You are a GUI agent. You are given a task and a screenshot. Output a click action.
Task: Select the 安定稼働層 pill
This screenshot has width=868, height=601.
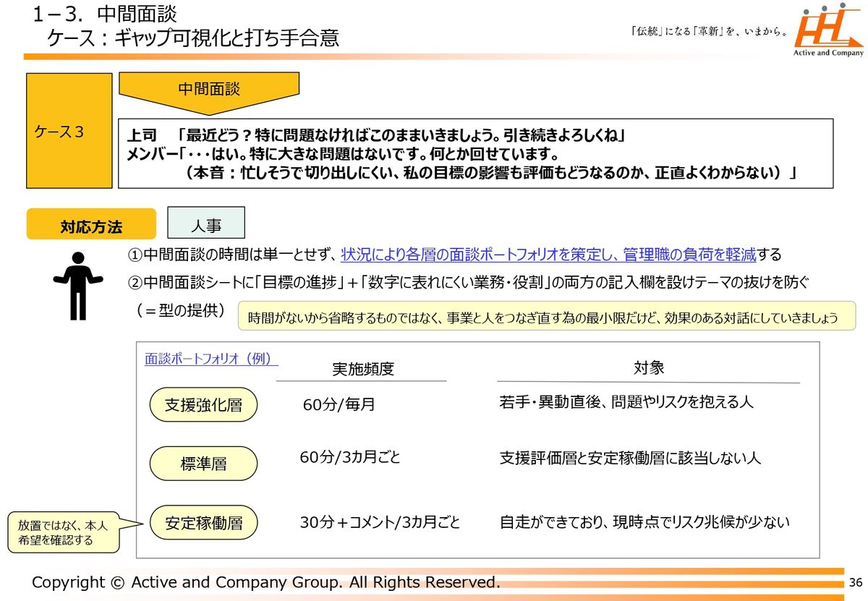203,523
